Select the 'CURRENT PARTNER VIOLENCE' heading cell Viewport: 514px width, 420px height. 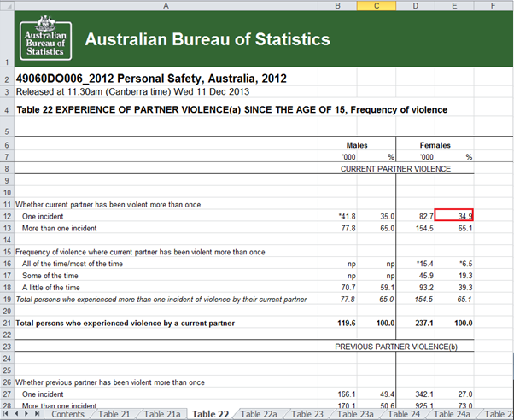click(x=395, y=168)
